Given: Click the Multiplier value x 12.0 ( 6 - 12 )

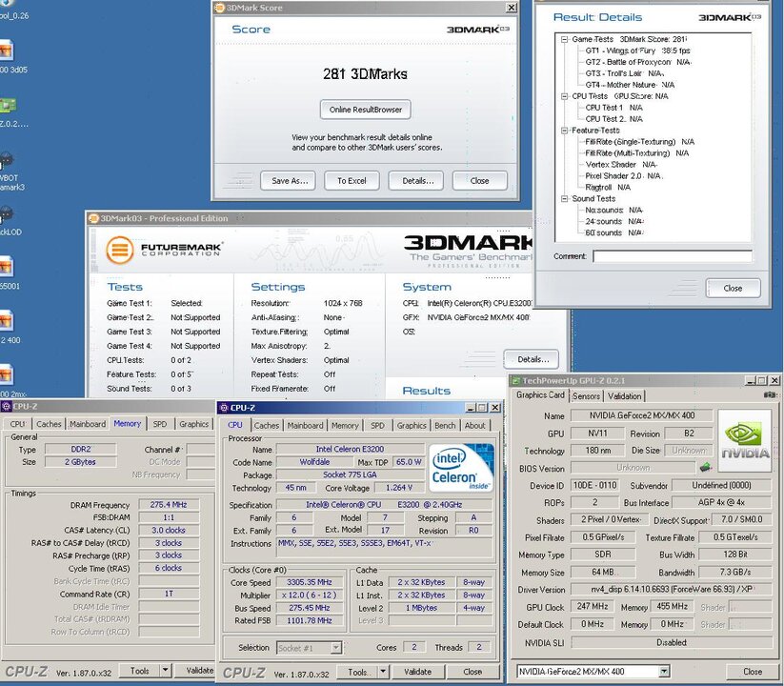Looking at the screenshot, I should pos(310,595).
